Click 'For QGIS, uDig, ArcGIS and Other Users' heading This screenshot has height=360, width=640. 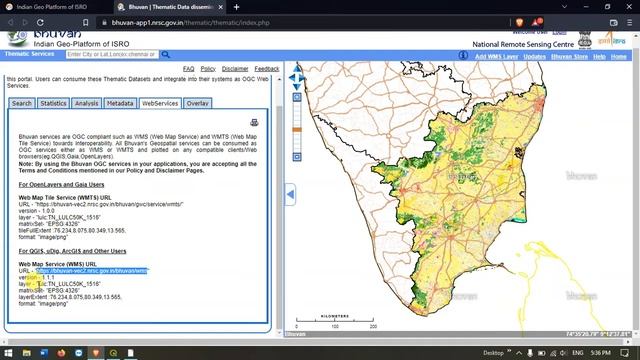[x=72, y=251]
